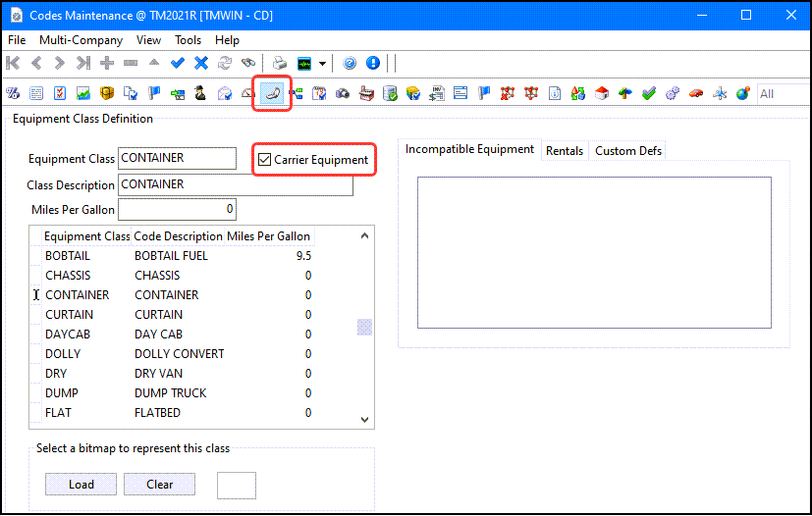
Task: Uncheck the Carrier Equipment checkbox
Action: (264, 159)
